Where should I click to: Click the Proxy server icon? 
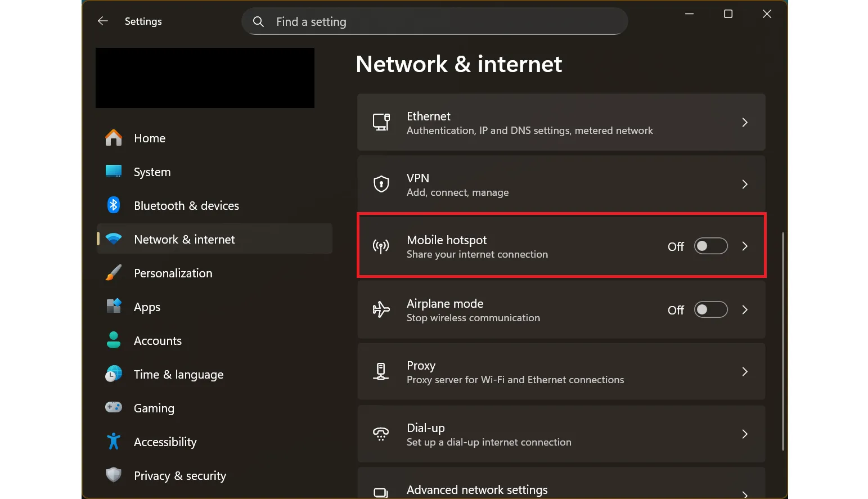pyautogui.click(x=381, y=371)
